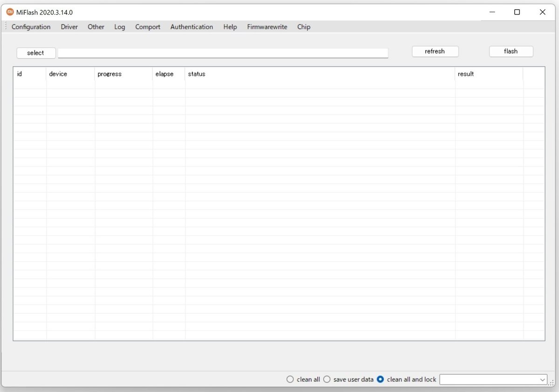Open the Other menu
559x392 pixels.
96,27
